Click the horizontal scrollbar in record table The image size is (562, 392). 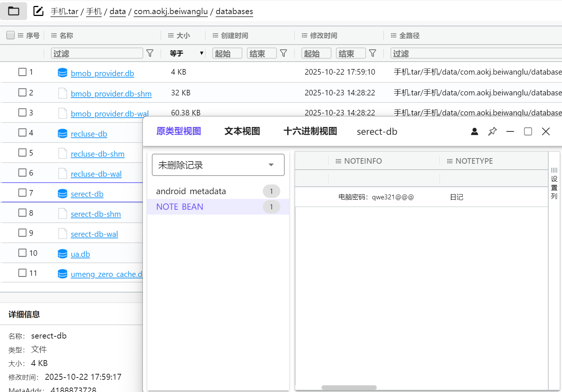tap(349, 388)
